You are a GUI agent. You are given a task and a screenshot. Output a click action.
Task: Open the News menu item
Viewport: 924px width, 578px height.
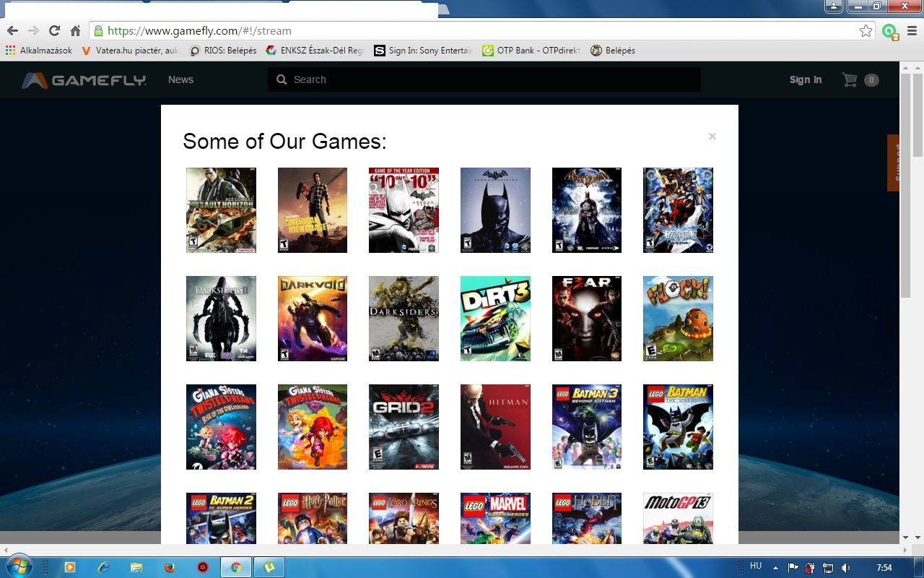(180, 79)
